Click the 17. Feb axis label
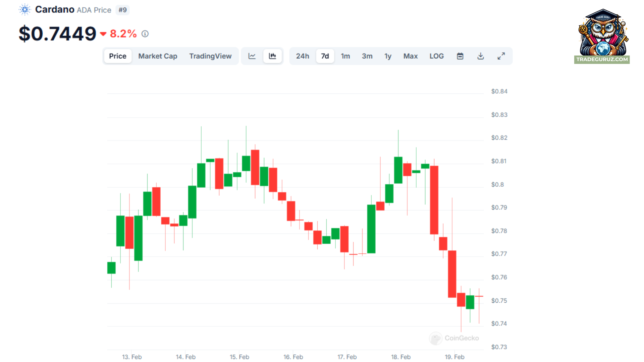The height and width of the screenshot is (362, 644). click(x=347, y=357)
